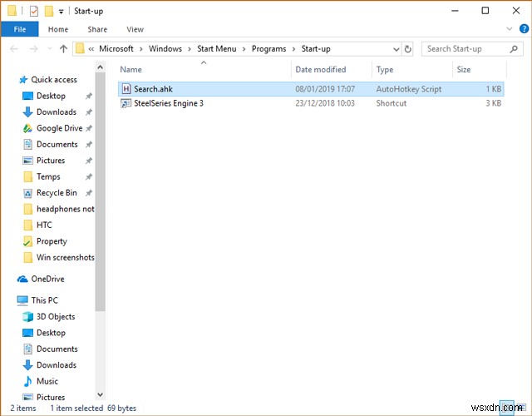Open the Search.ahk AutoHotkey script icon
This screenshot has width=532, height=416.
(126, 89)
